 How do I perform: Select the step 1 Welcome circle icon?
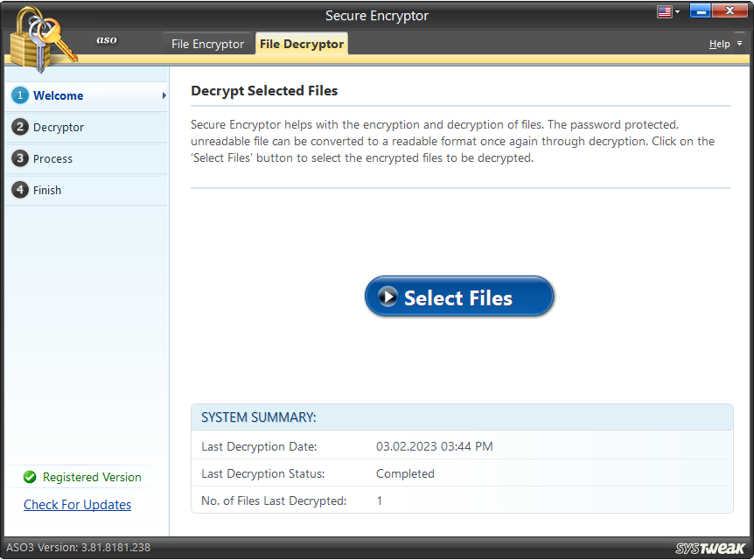coord(19,95)
